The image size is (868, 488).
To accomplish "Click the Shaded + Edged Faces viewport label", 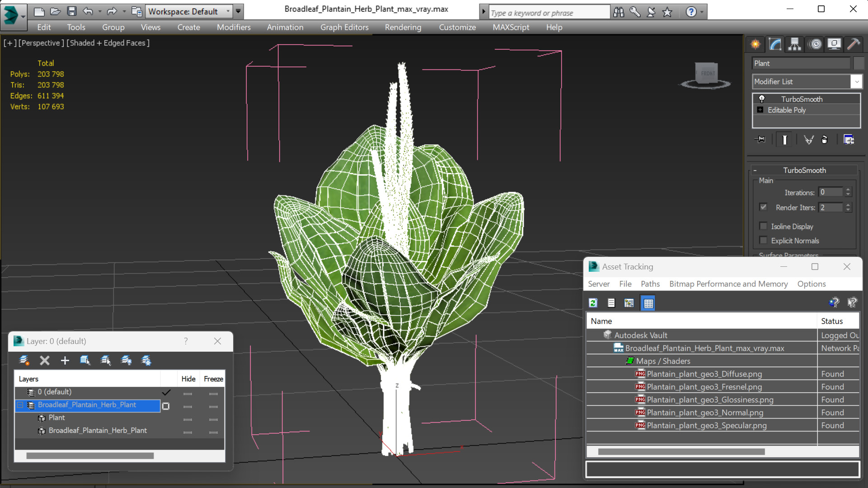I will tap(108, 43).
